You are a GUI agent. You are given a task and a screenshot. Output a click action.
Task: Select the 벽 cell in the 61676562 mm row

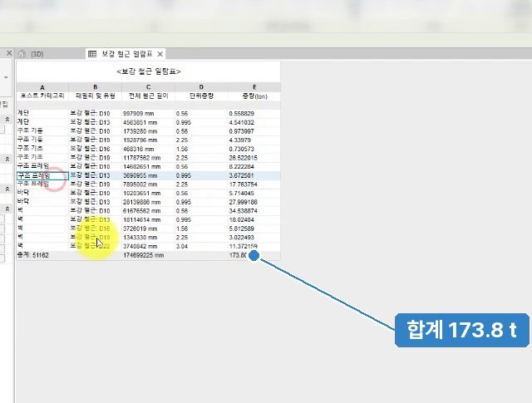(42, 211)
